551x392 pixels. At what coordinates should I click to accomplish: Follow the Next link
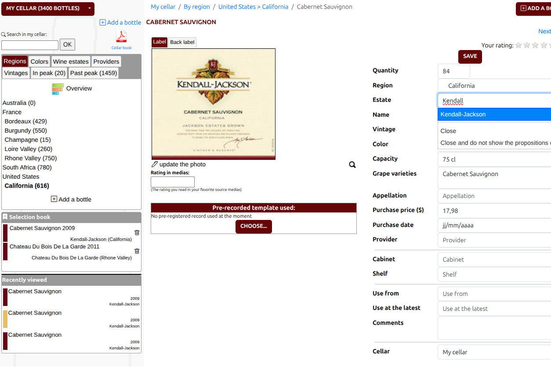tap(544, 31)
